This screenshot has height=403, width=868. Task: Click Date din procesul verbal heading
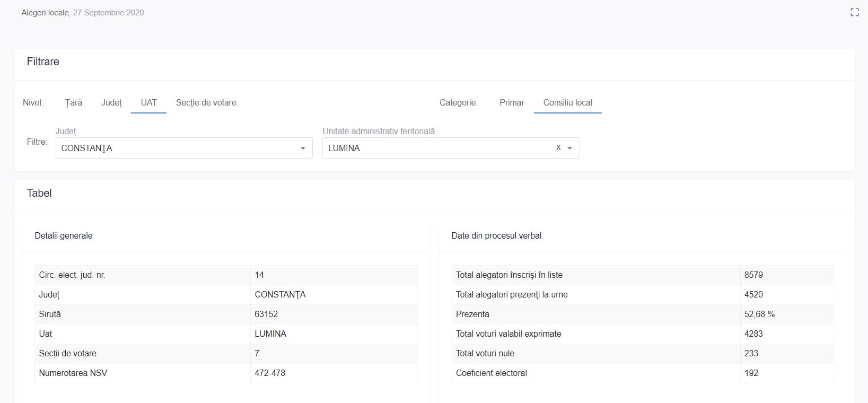click(496, 235)
